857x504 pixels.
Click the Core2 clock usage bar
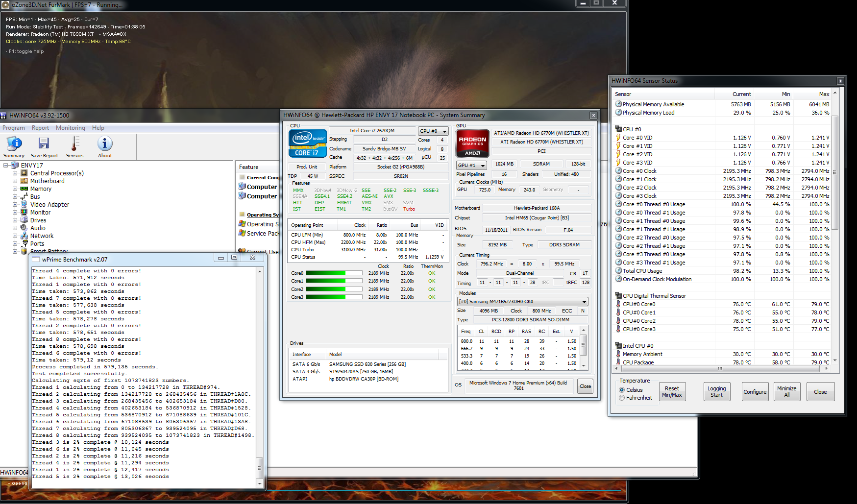pyautogui.click(x=334, y=289)
